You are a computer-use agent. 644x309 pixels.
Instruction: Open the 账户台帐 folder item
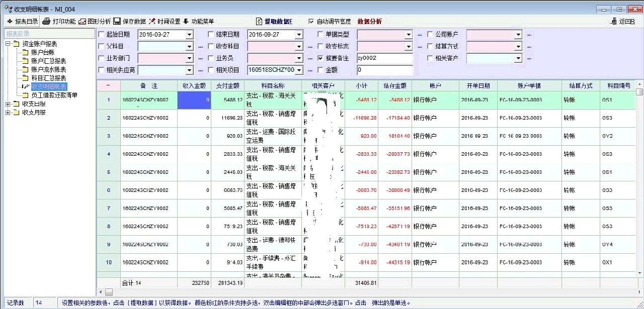(42, 52)
